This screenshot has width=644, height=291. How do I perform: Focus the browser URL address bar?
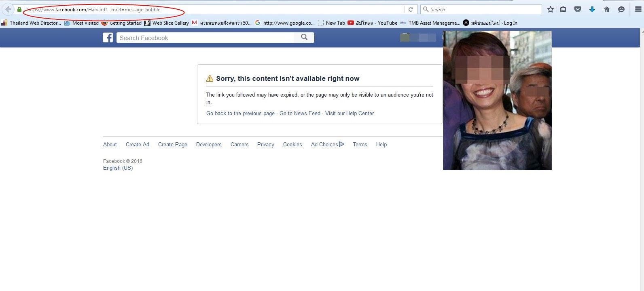(214, 9)
